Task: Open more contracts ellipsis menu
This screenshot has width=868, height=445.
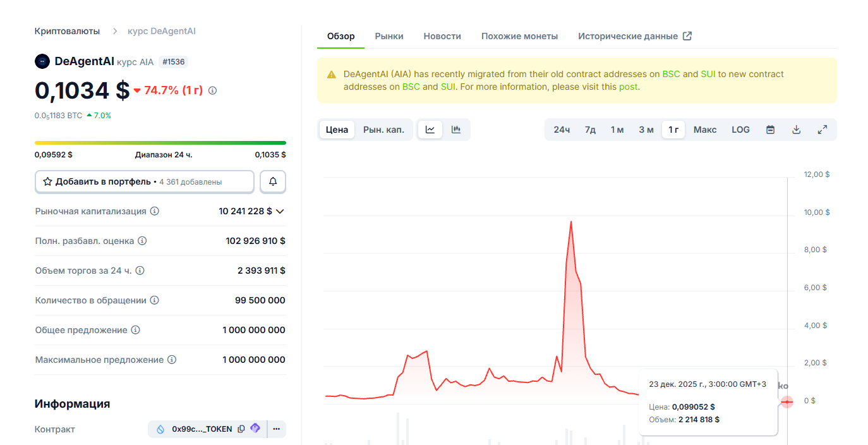Action: pyautogui.click(x=277, y=429)
